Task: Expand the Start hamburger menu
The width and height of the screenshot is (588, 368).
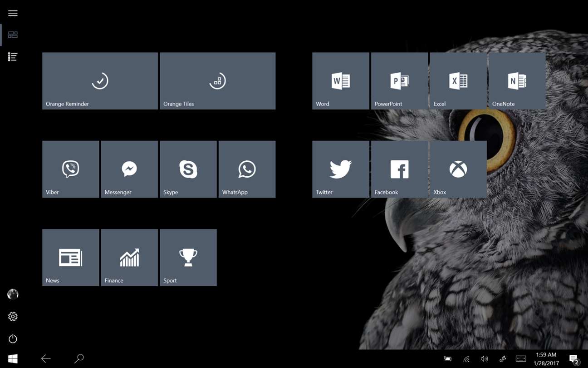Action: (13, 13)
